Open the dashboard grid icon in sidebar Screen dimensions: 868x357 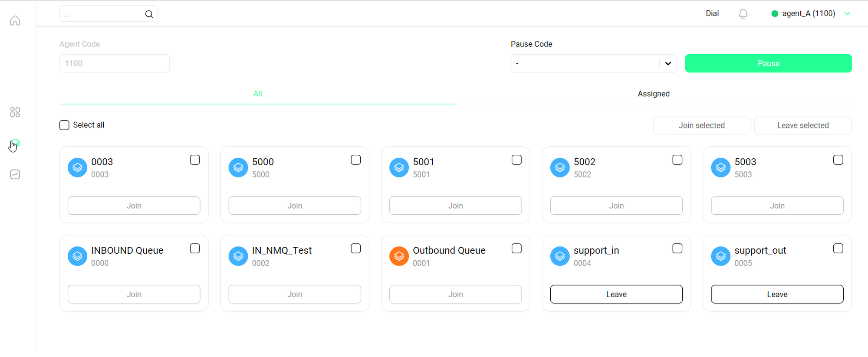15,112
